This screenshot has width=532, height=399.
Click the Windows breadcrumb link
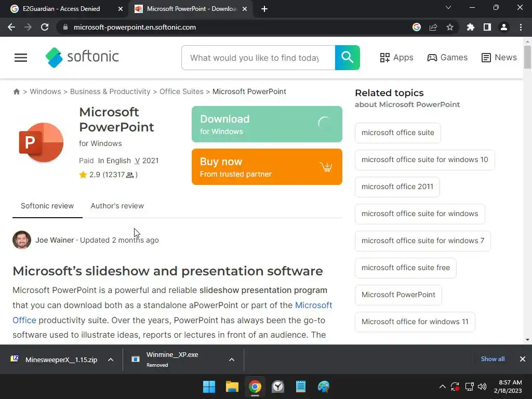click(x=46, y=91)
